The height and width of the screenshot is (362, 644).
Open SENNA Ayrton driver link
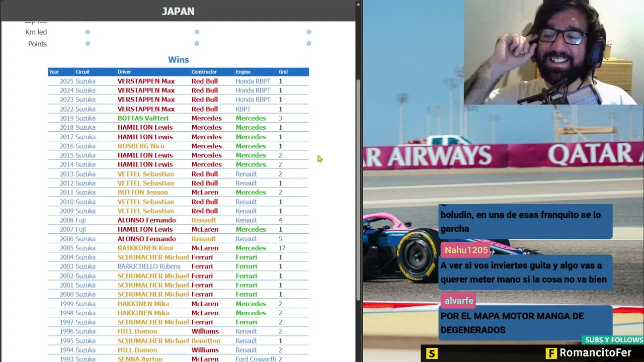click(x=140, y=359)
